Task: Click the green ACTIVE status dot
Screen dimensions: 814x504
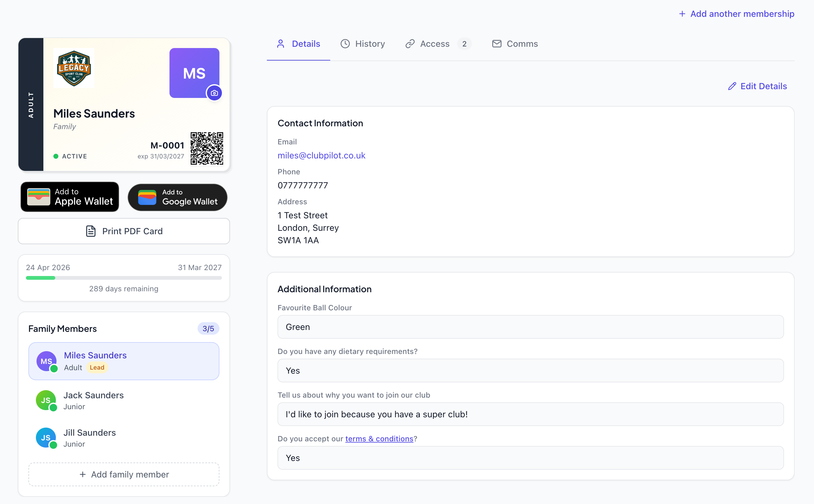Action: (x=56, y=156)
